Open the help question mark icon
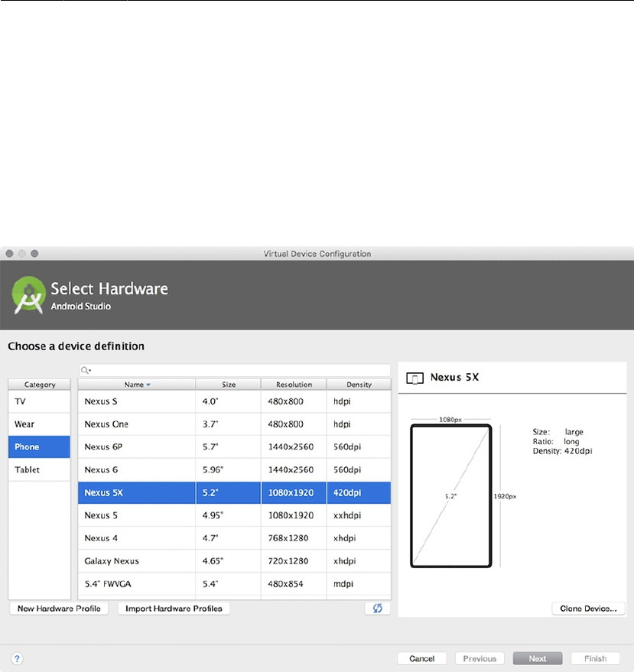The image size is (634, 672). [x=17, y=659]
